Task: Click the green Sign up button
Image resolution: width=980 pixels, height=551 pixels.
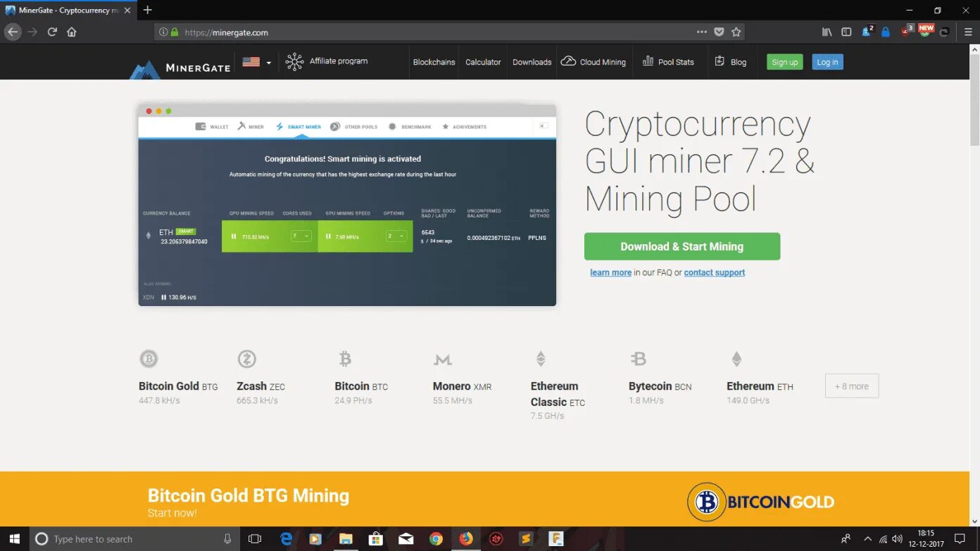Action: coord(784,62)
